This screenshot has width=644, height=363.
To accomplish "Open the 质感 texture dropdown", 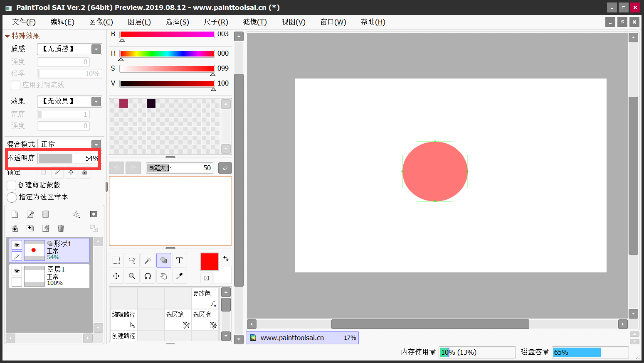I will pos(96,49).
